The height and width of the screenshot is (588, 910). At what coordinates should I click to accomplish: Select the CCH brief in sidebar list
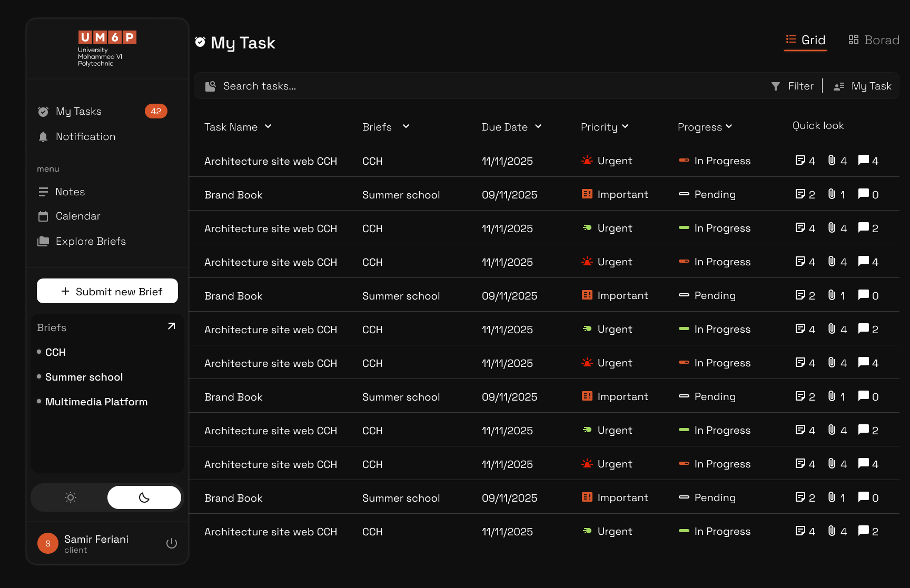[x=55, y=352]
